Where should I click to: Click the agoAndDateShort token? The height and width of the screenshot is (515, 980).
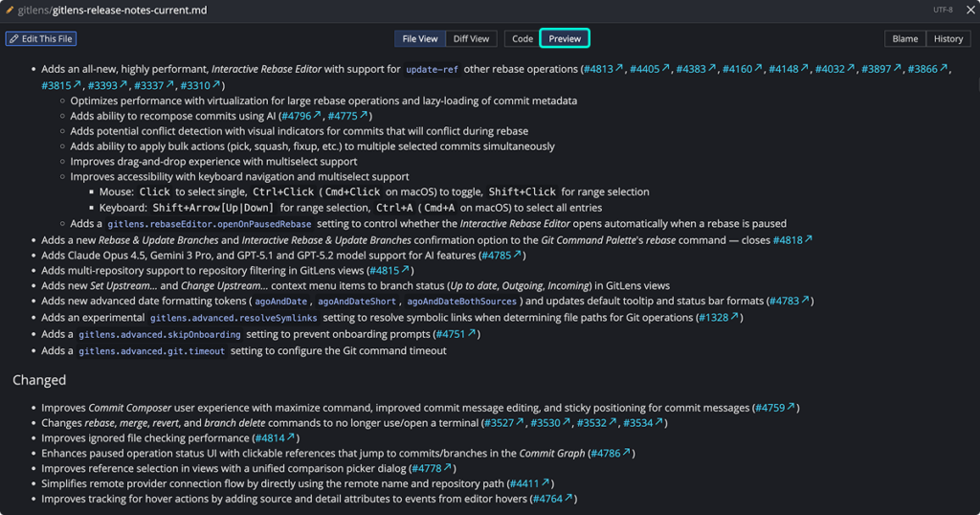click(357, 302)
